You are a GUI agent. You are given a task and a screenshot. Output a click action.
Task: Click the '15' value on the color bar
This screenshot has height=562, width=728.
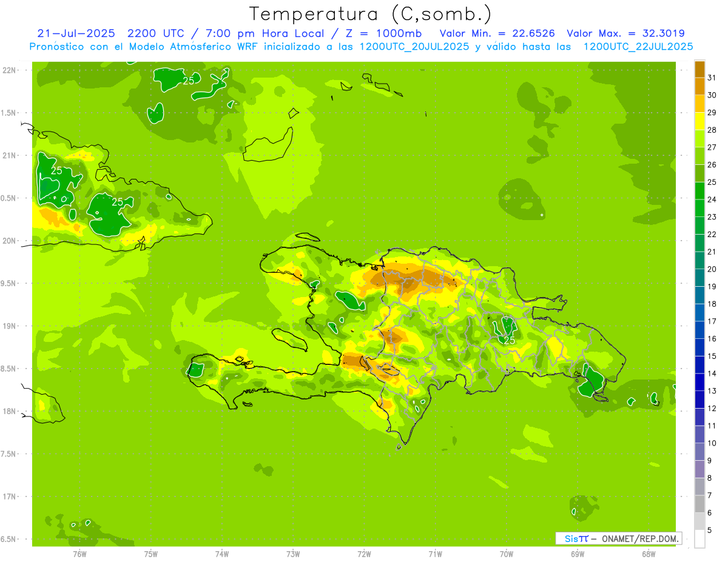[x=712, y=356]
